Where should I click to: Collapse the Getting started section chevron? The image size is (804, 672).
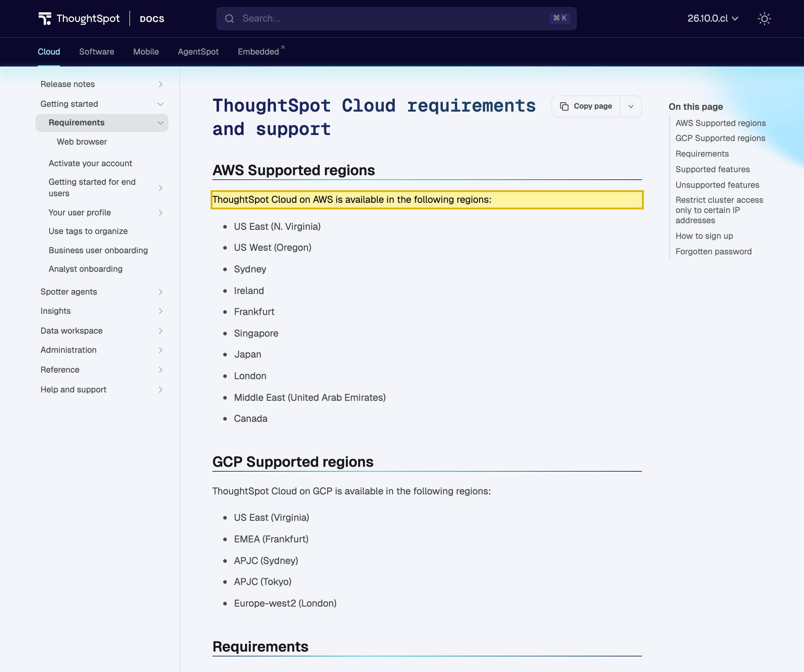click(160, 104)
